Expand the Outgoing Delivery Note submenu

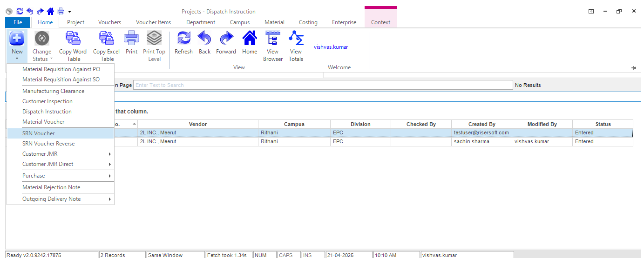pos(61,199)
